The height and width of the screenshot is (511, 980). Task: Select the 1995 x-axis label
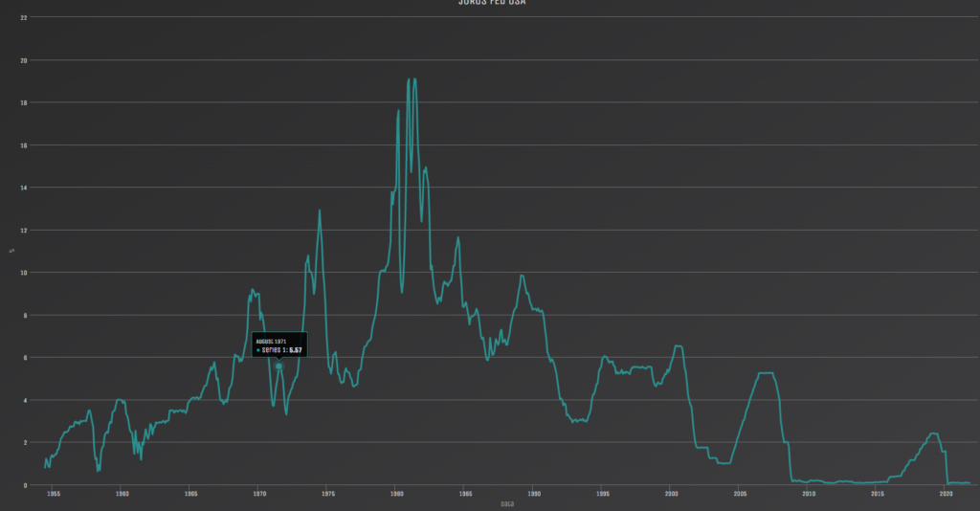tap(603, 494)
